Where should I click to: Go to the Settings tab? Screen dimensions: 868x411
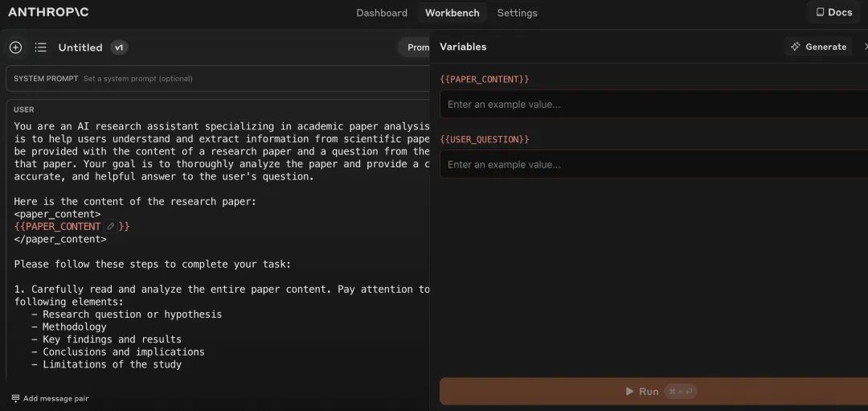coord(517,13)
